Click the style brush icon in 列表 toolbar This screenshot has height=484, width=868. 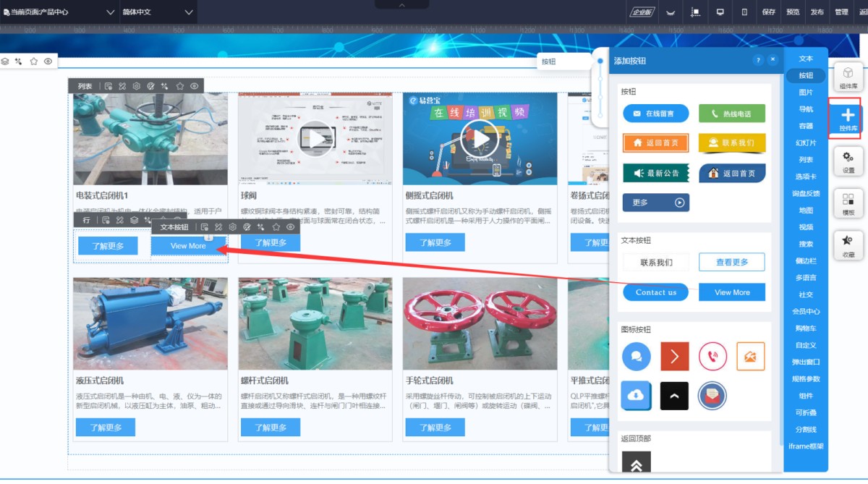coord(122,86)
